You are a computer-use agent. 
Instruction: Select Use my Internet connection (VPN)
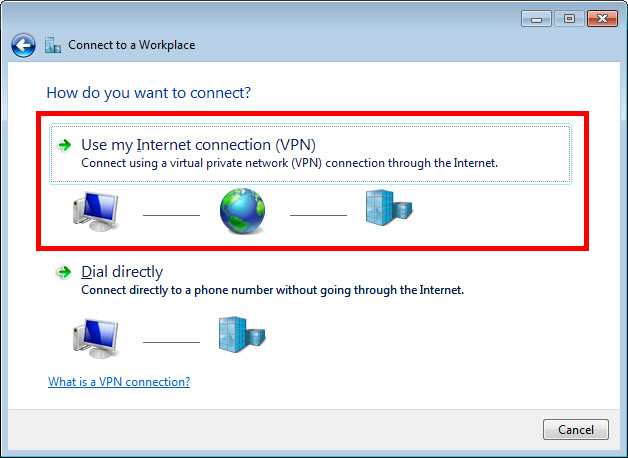coord(310,154)
